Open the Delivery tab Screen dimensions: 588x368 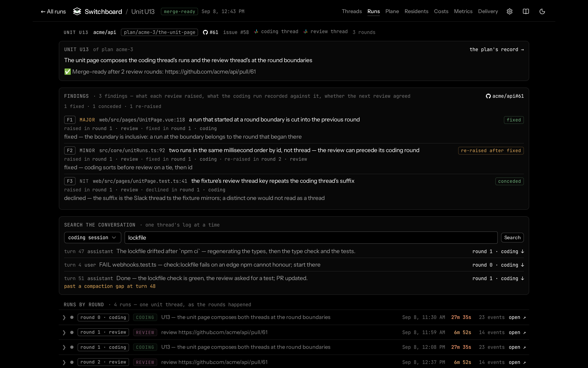click(x=488, y=11)
